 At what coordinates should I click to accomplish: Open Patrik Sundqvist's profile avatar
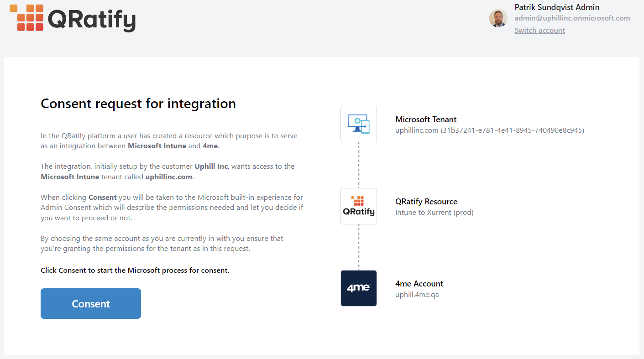pyautogui.click(x=498, y=19)
